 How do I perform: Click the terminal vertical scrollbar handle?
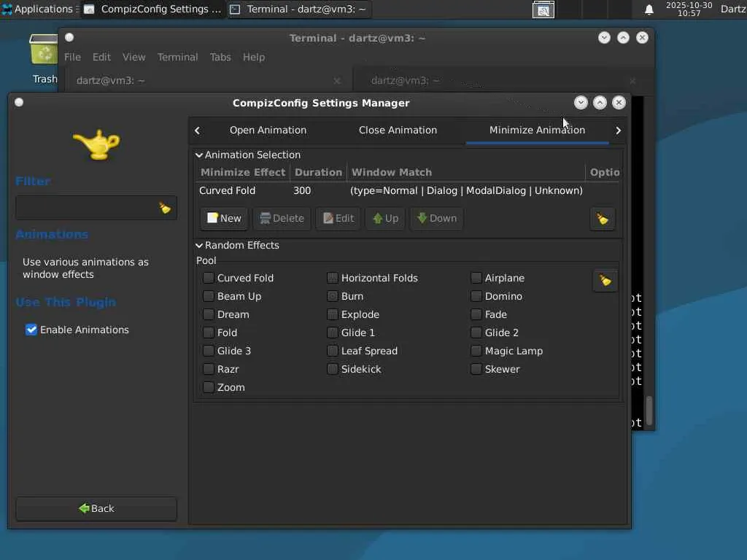click(x=649, y=409)
